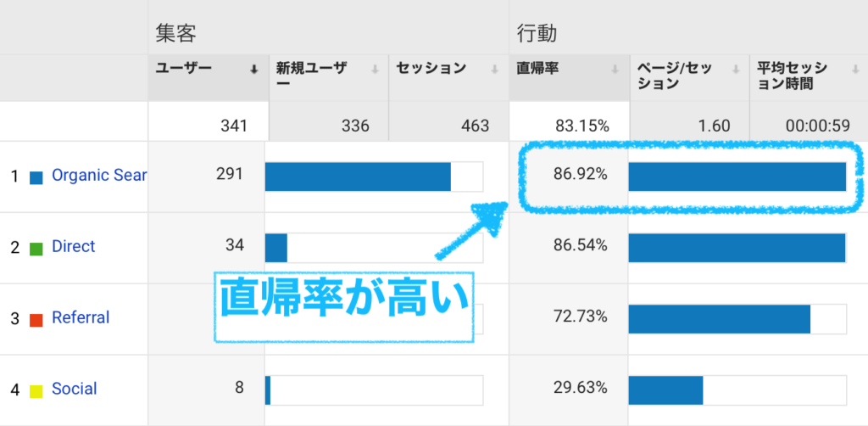The height and width of the screenshot is (426, 868).
Task: Open the Social channel link
Action: point(75,389)
